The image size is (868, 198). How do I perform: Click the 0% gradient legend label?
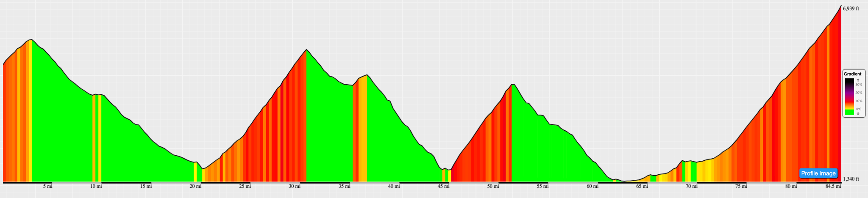(859, 109)
